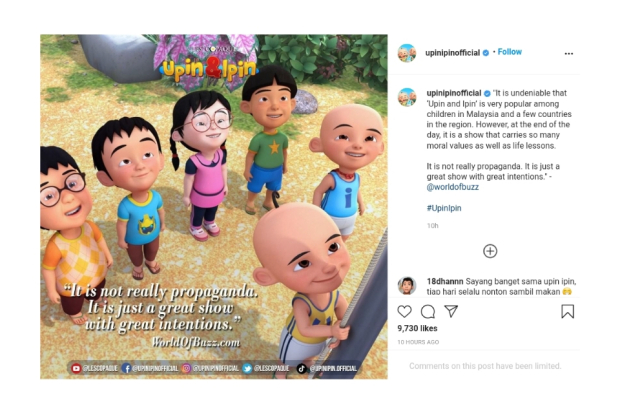This screenshot has height=413, width=620.
Task: Open the three-dot more options menu
Action: click(569, 53)
